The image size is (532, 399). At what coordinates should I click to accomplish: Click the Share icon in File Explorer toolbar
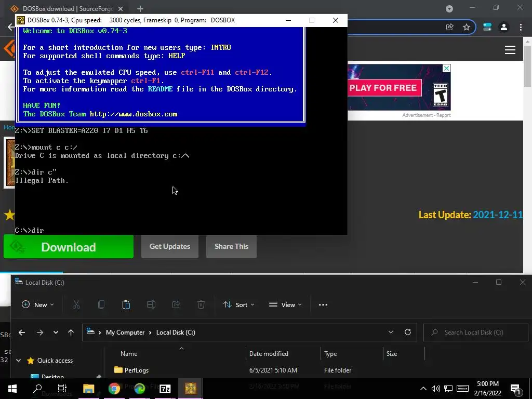[176, 304]
